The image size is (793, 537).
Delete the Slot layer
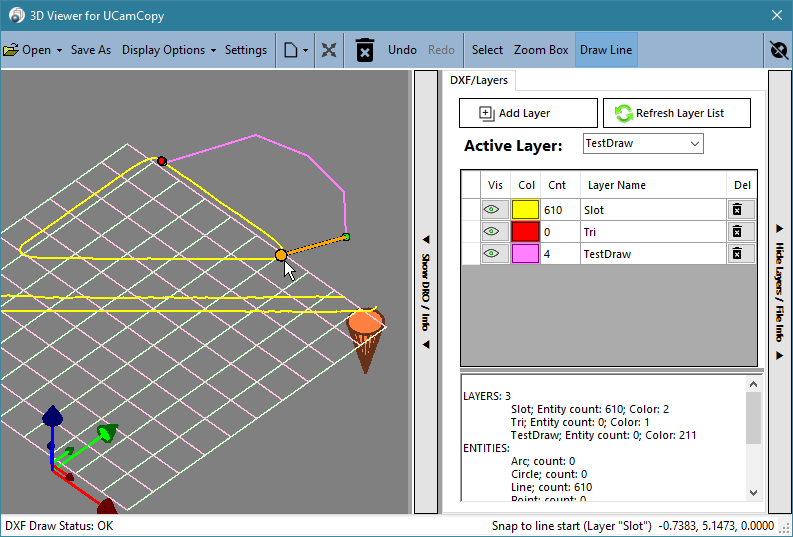(741, 210)
